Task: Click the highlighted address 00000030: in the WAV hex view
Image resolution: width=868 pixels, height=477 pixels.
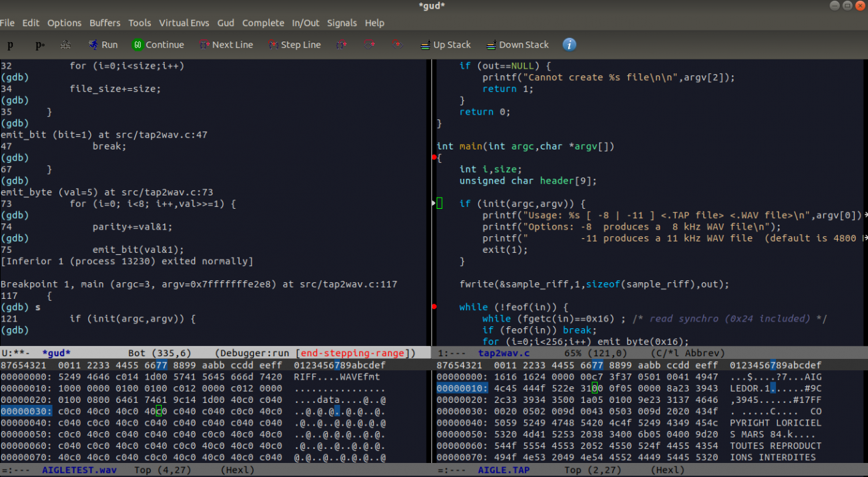Action: (x=25, y=411)
